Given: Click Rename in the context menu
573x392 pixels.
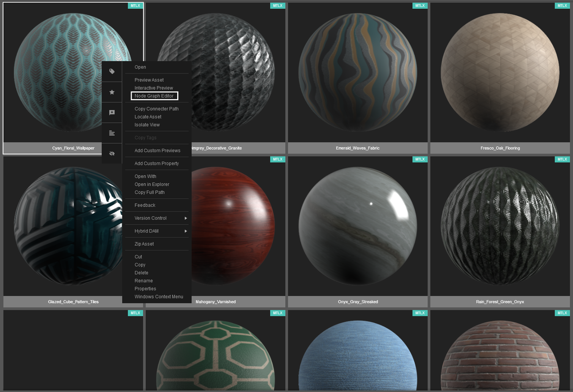Looking at the screenshot, I should (x=144, y=281).
